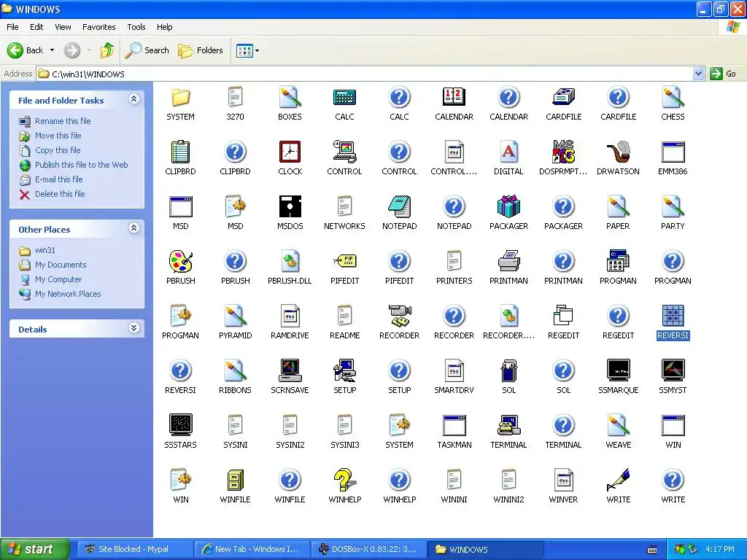Click E-mail this file link
Viewport: 747px width, 560px height.
click(x=58, y=179)
